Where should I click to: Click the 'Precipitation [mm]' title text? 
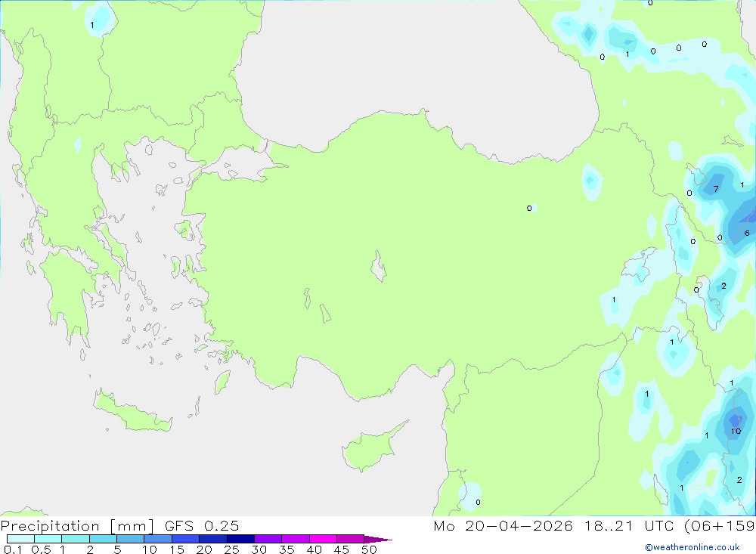[77, 526]
